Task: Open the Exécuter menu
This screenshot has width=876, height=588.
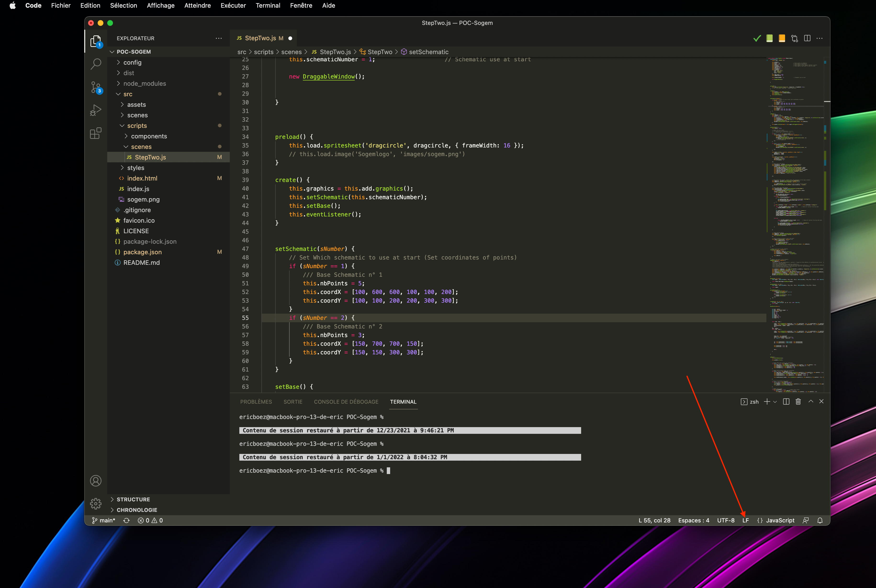Action: coord(233,5)
